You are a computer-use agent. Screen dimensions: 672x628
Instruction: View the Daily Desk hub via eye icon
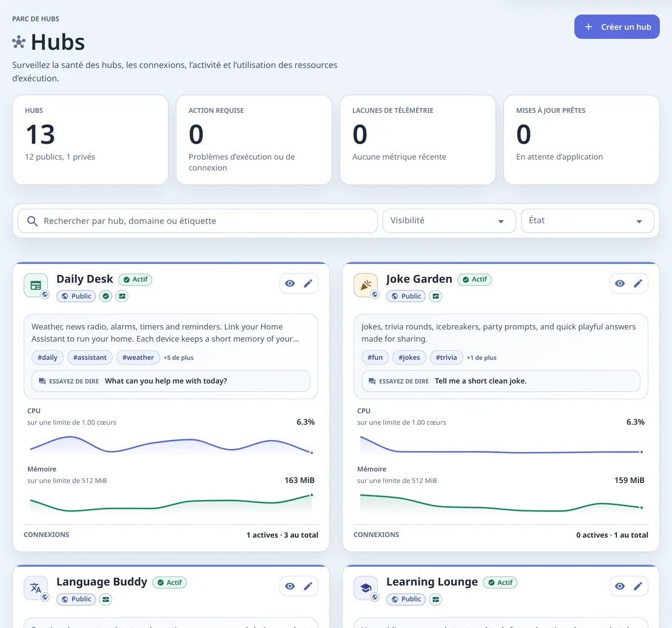pos(290,283)
